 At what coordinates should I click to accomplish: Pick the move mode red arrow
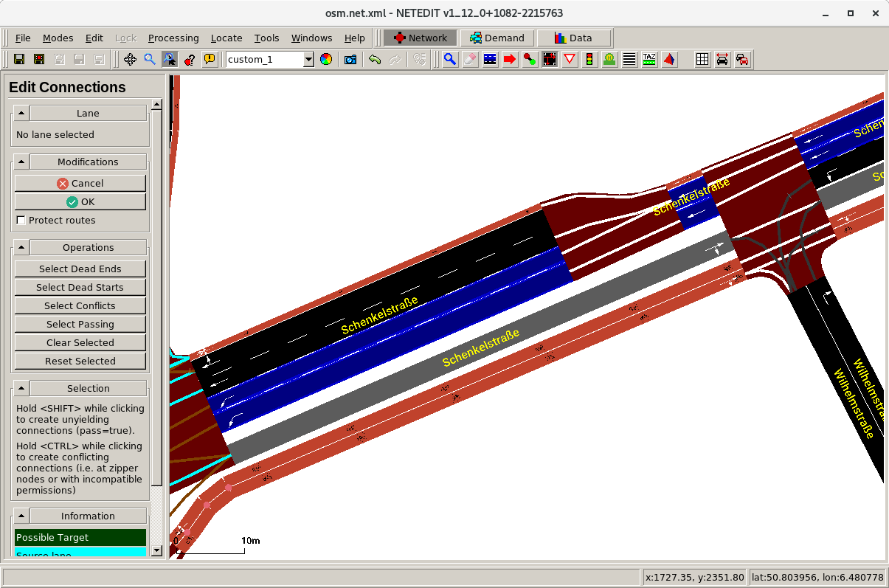click(x=510, y=60)
